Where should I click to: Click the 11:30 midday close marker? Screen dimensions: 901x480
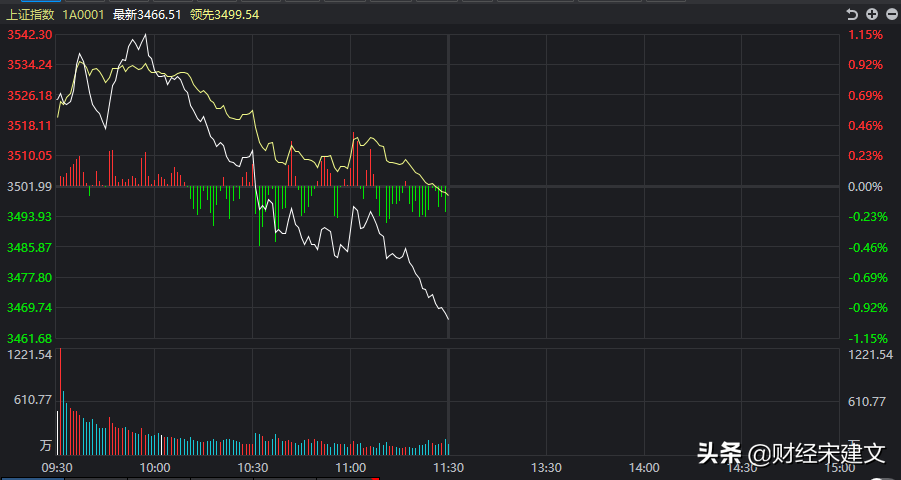pyautogui.click(x=447, y=467)
